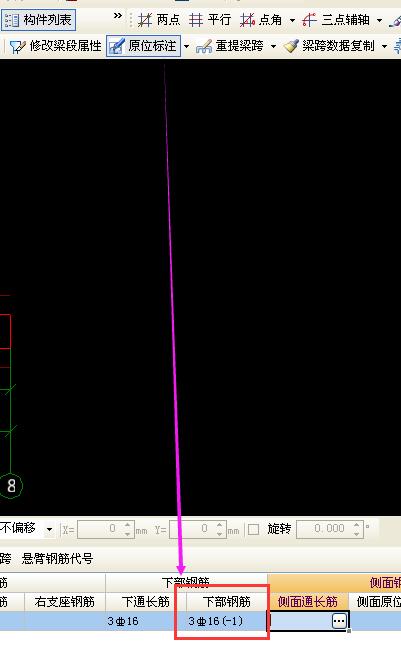Select the 三点辅轴 three-point auxiliary axis tool
This screenshot has width=401, height=665.
[336, 20]
